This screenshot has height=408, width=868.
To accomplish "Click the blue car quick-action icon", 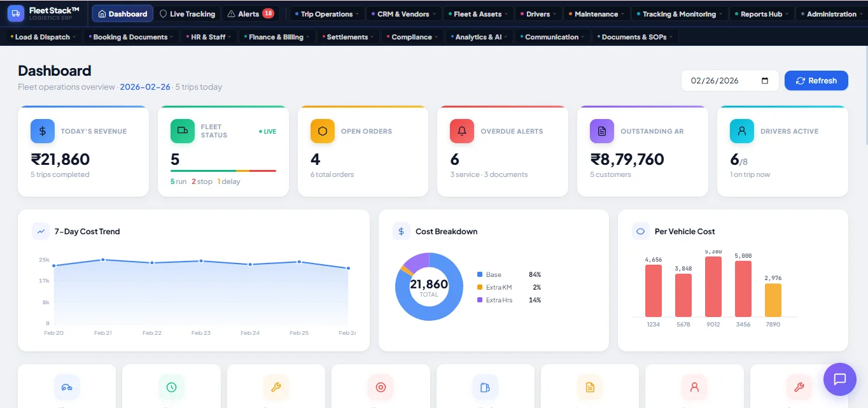I will pos(67,387).
